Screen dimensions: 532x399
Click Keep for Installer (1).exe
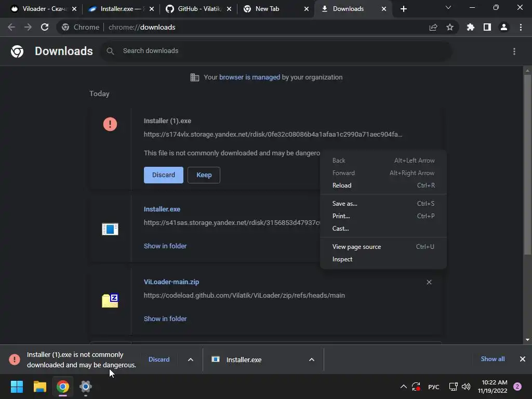point(204,175)
